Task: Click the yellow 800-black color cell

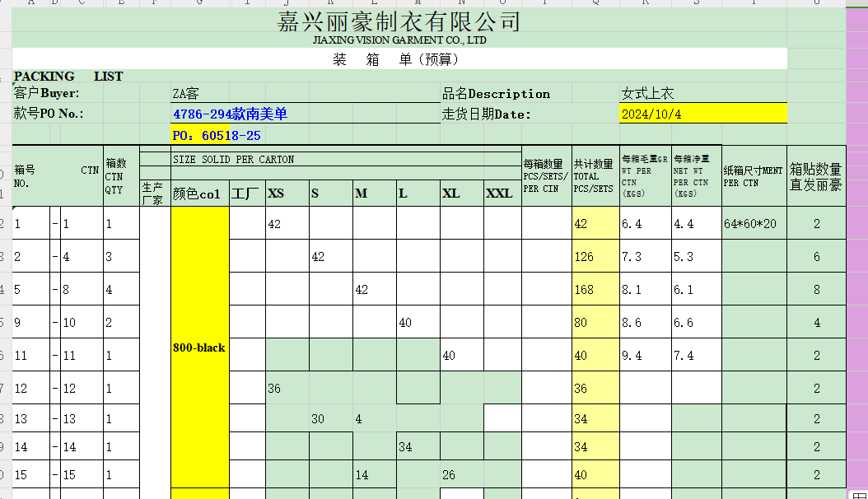Action: [199, 347]
